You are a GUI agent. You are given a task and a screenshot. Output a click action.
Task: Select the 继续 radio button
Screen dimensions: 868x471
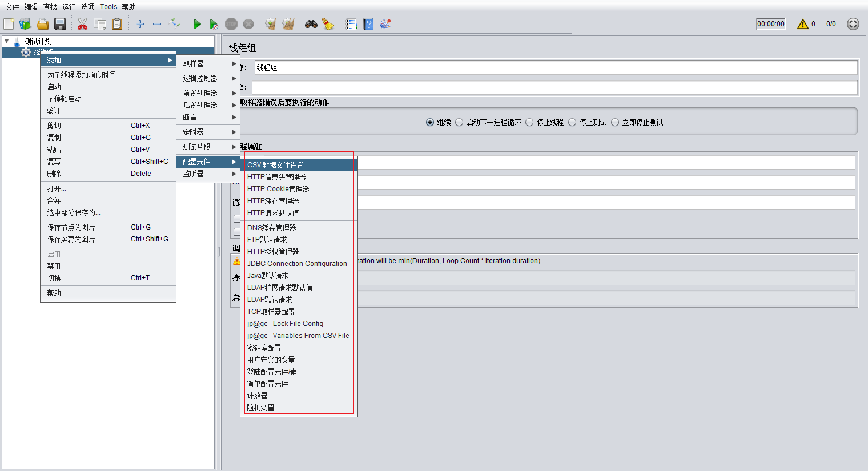(430, 122)
